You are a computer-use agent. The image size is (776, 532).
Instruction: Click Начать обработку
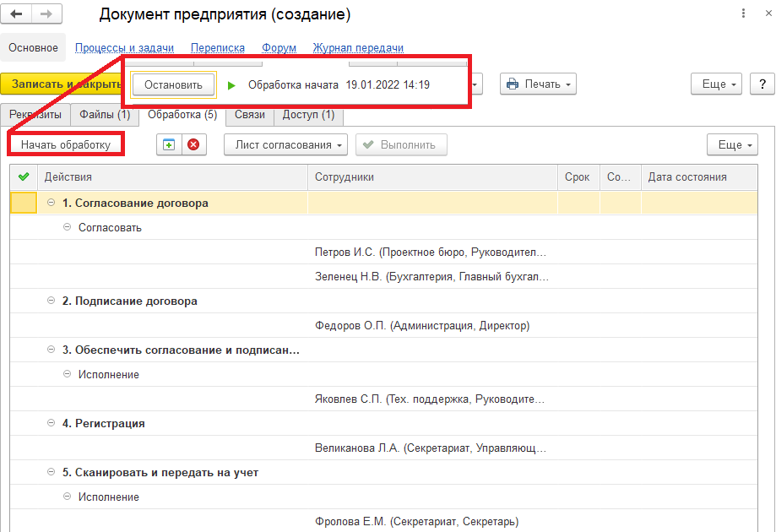(x=62, y=144)
